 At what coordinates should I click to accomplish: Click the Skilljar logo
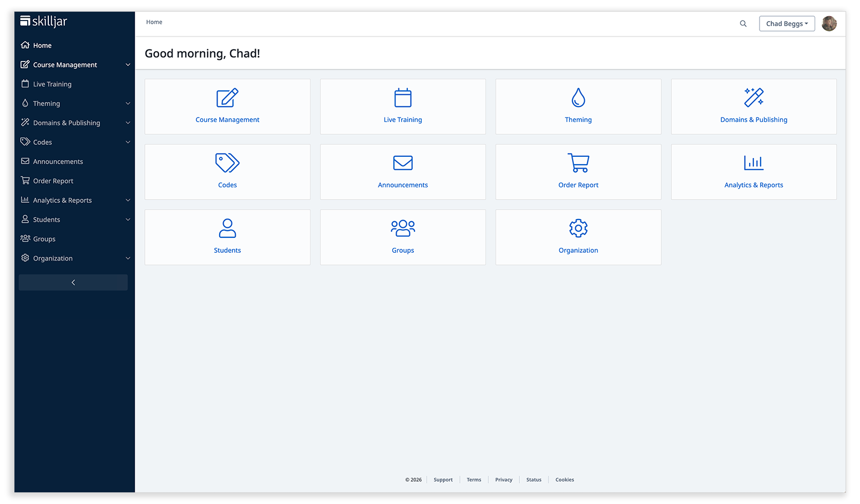(43, 21)
